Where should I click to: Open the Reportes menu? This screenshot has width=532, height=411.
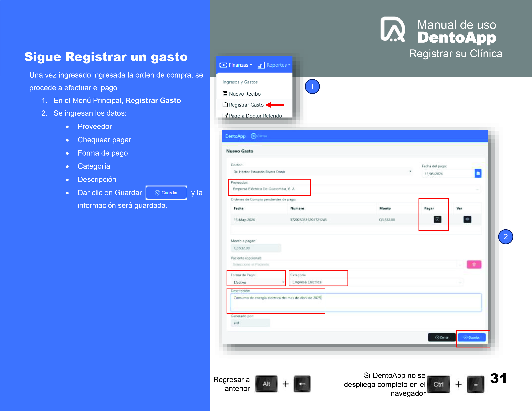(274, 65)
